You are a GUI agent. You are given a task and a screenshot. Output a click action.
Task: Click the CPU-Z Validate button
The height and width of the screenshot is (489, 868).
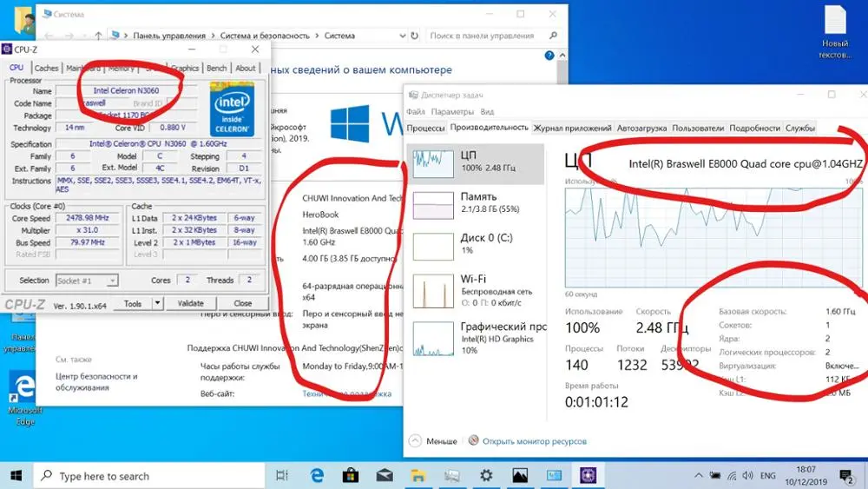click(x=190, y=303)
